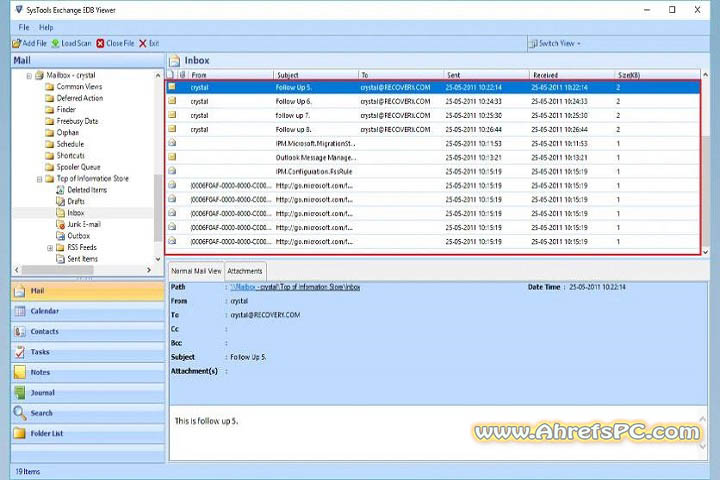Image resolution: width=720 pixels, height=480 pixels.
Task: Sort messages by Received column header
Action: pos(572,75)
